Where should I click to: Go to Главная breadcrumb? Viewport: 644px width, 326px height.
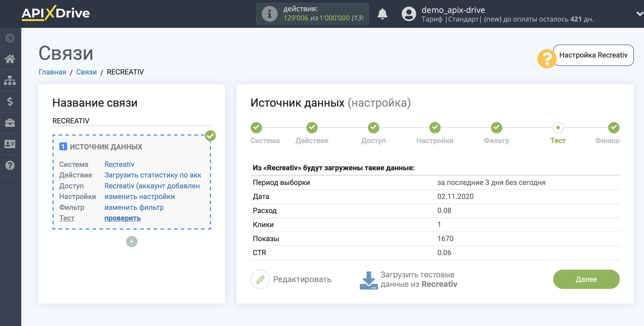[x=52, y=72]
